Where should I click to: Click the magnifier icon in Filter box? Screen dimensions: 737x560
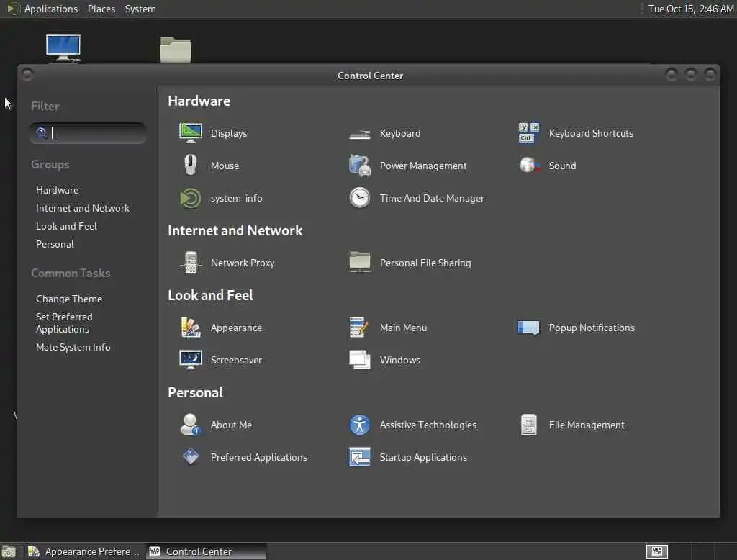click(41, 133)
